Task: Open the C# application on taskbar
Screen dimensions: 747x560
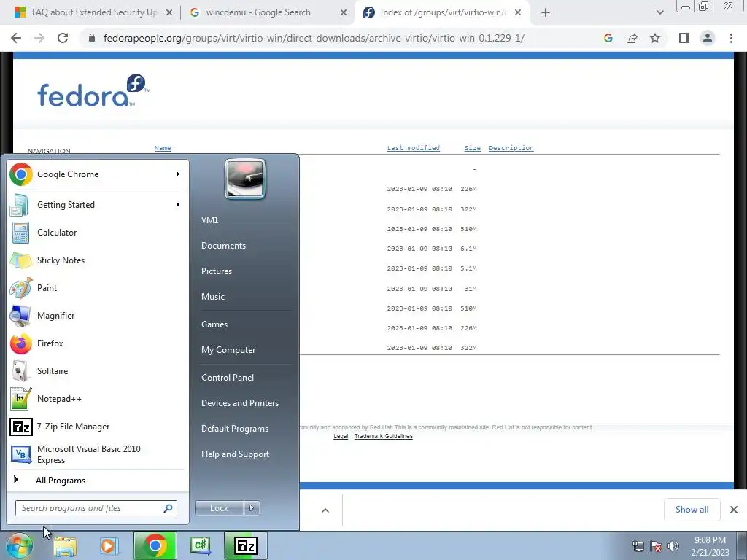Action: [200, 545]
